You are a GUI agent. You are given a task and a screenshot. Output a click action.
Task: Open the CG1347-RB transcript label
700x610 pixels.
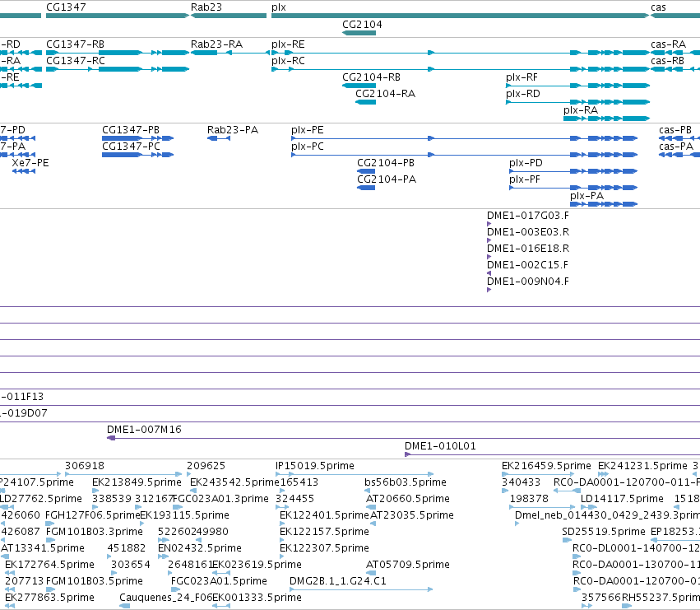tap(75, 44)
